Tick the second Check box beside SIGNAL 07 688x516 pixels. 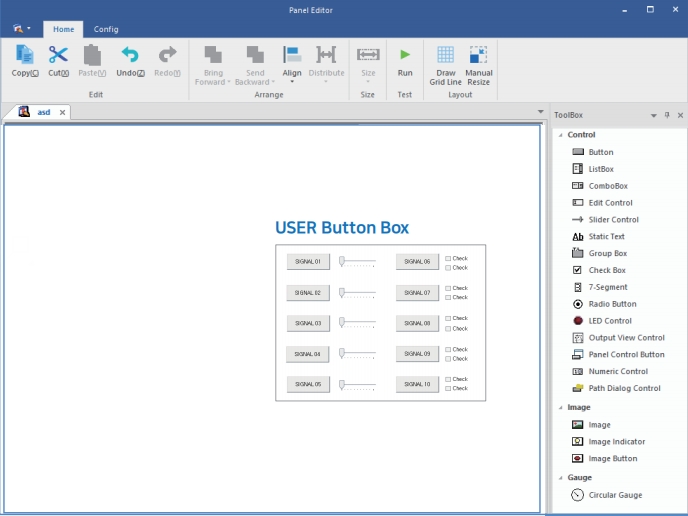coord(448,297)
